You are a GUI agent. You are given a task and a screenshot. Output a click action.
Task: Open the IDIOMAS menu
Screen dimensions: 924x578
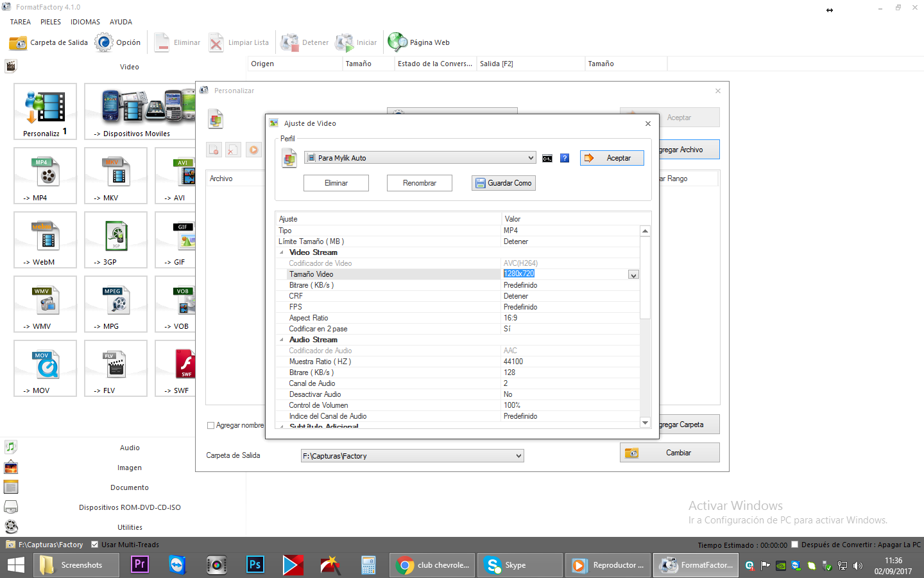85,22
